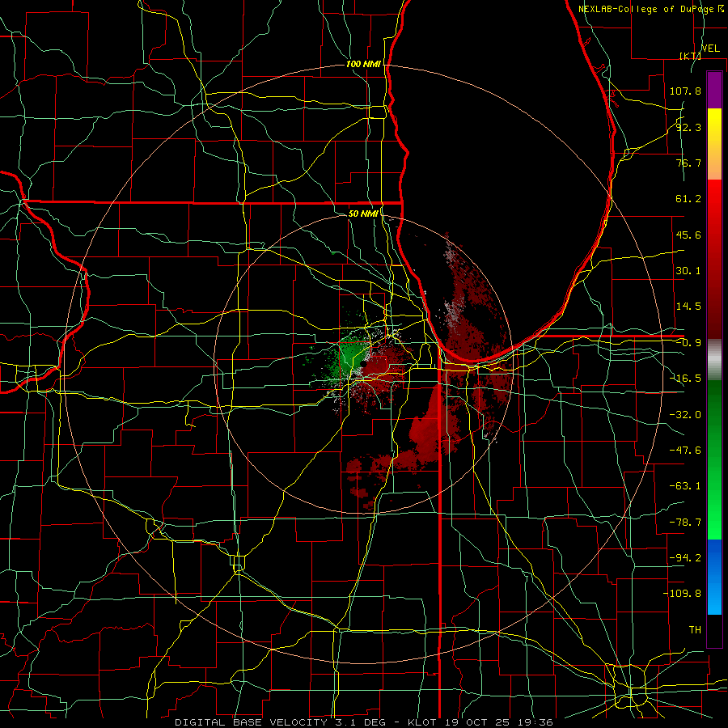Pick the purple segment of the color bar

(714, 90)
